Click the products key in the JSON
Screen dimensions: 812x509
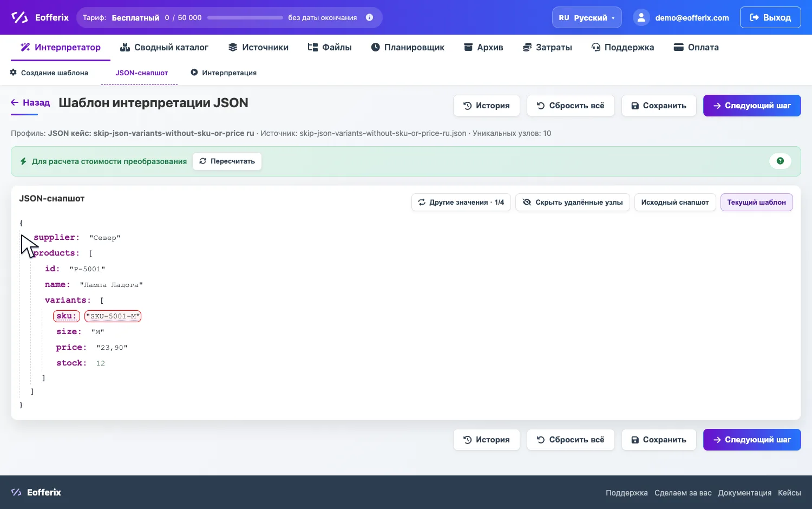[56, 253]
